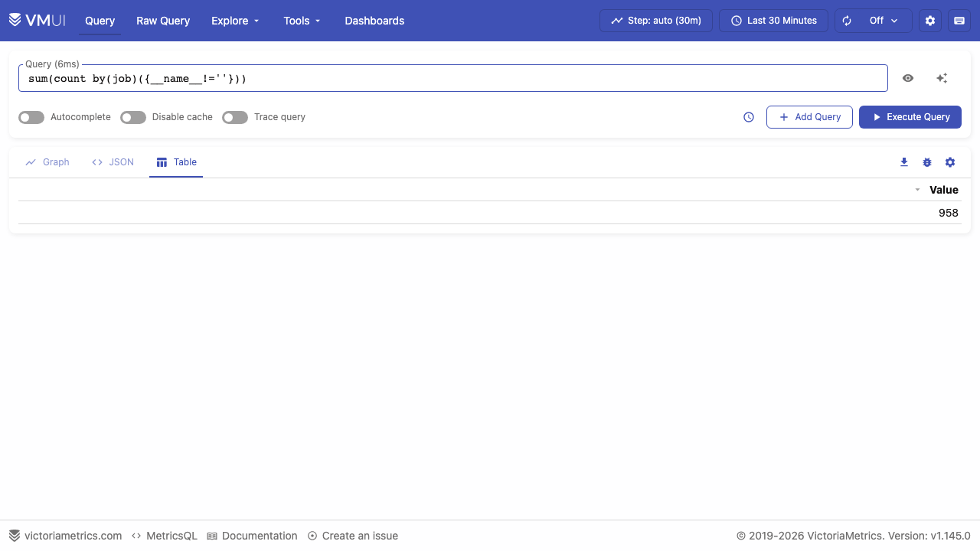Click the prettify query sparkle icon
The image size is (980, 551).
[942, 78]
